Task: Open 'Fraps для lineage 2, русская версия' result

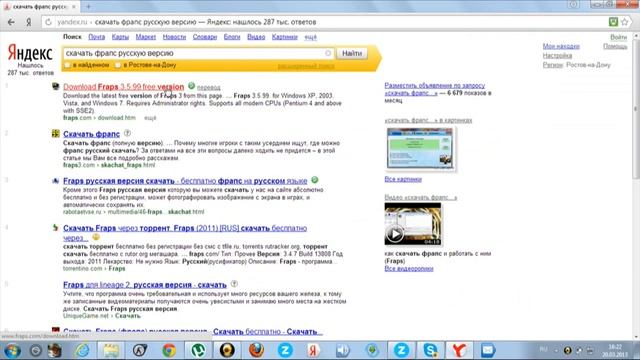Action: tap(145, 285)
